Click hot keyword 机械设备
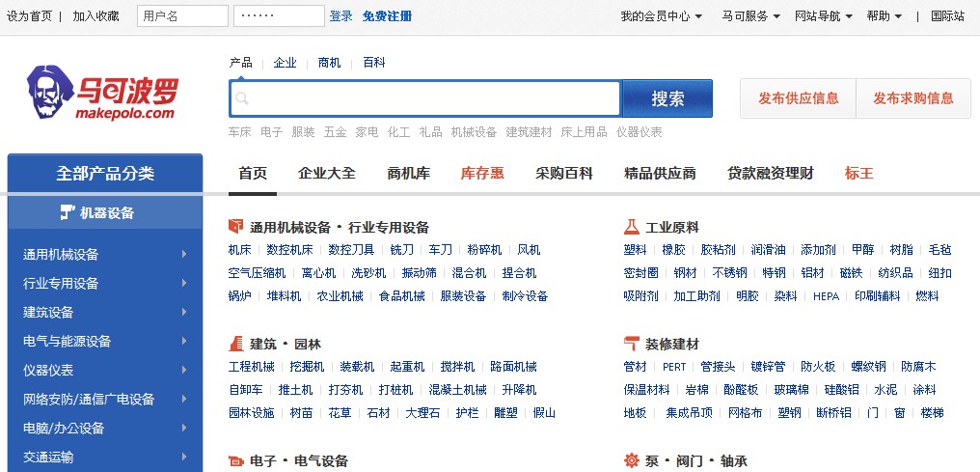This screenshot has width=980, height=472. [x=474, y=132]
